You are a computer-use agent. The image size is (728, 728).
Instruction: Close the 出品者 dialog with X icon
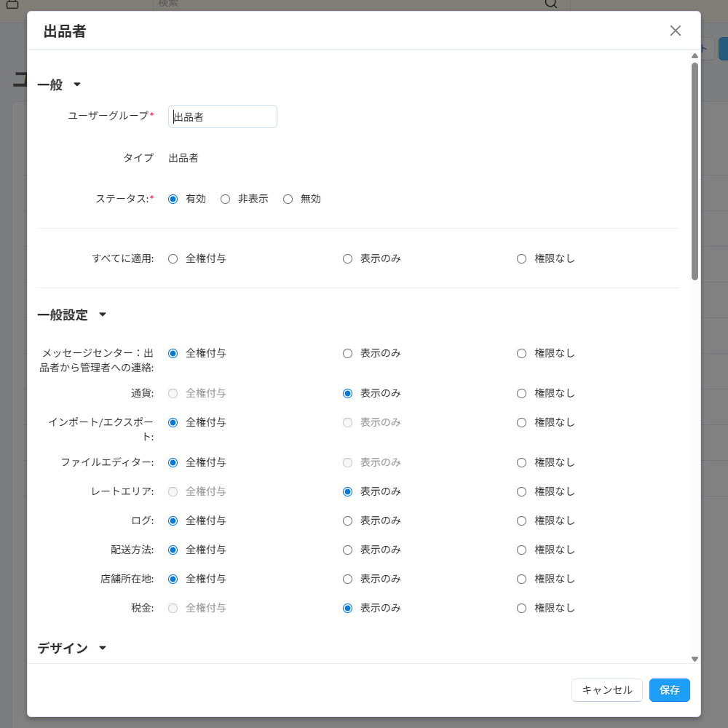[x=675, y=31]
